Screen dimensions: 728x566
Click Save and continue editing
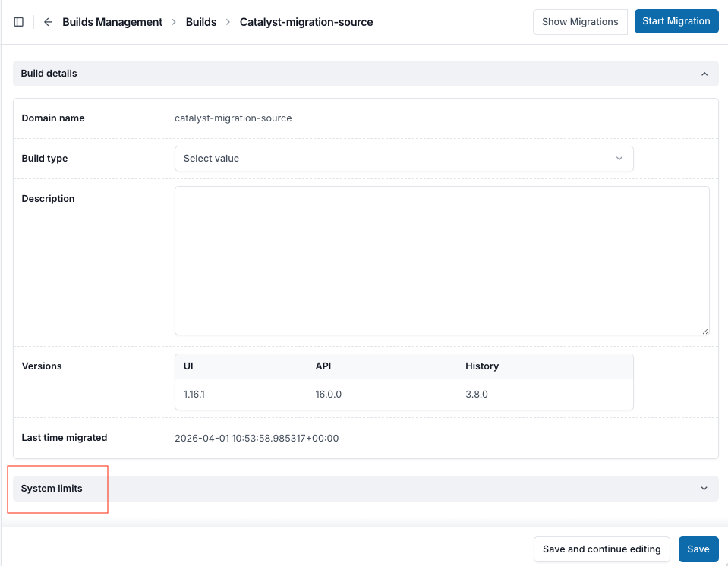601,549
